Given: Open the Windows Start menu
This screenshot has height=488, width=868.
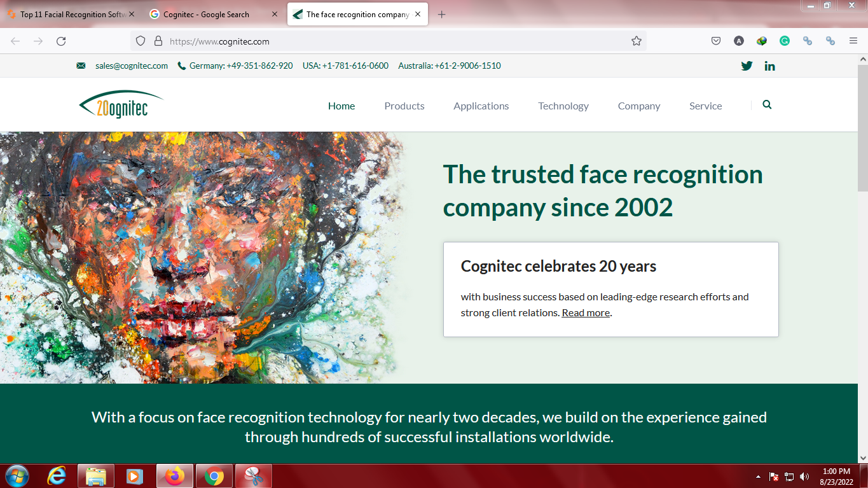Looking at the screenshot, I should 17,475.
